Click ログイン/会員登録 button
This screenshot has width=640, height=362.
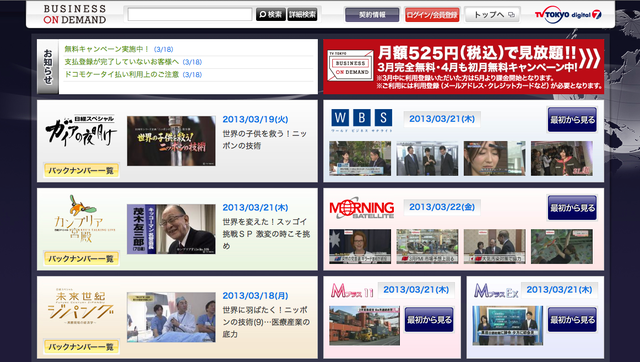point(432,15)
